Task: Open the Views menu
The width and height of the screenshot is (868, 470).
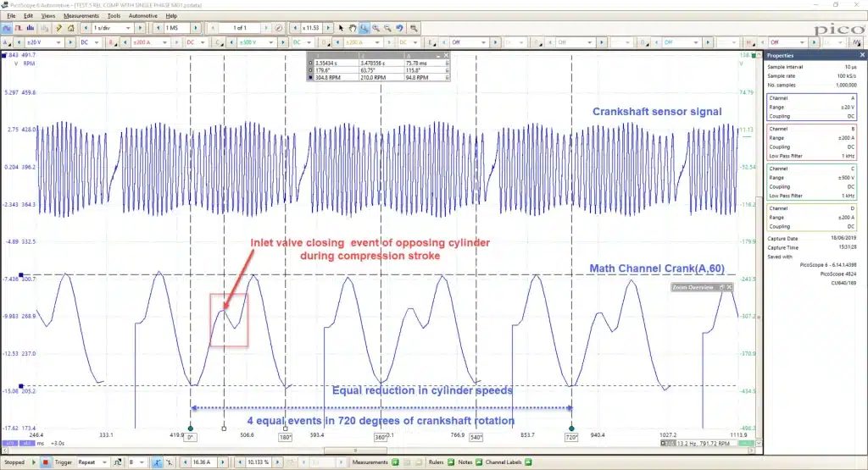Action: tap(48, 16)
